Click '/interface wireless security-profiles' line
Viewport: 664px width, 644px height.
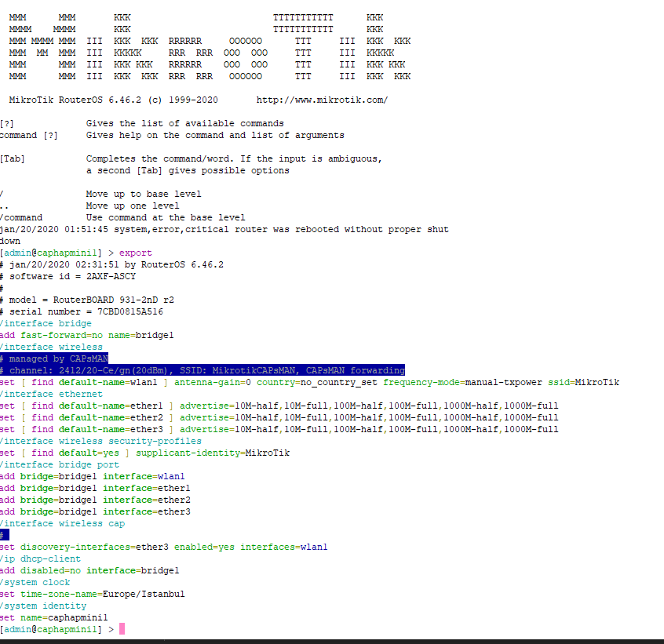100,441
